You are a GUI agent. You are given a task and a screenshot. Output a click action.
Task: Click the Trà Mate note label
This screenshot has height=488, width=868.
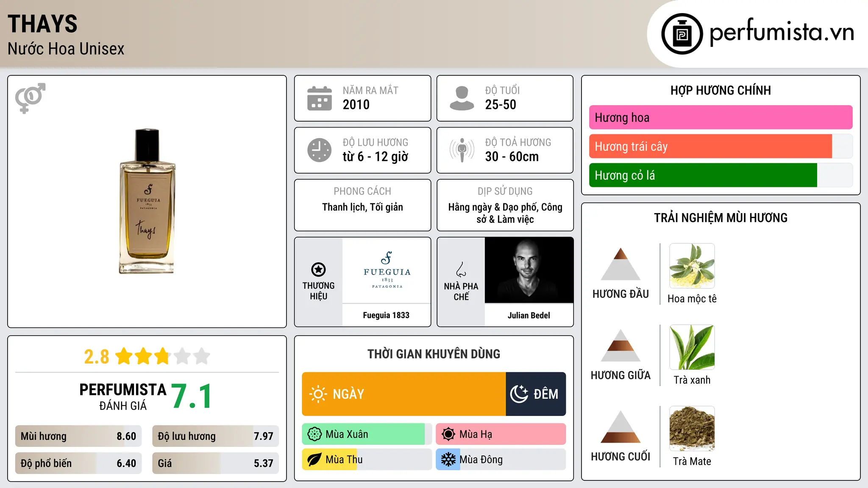coord(692,461)
